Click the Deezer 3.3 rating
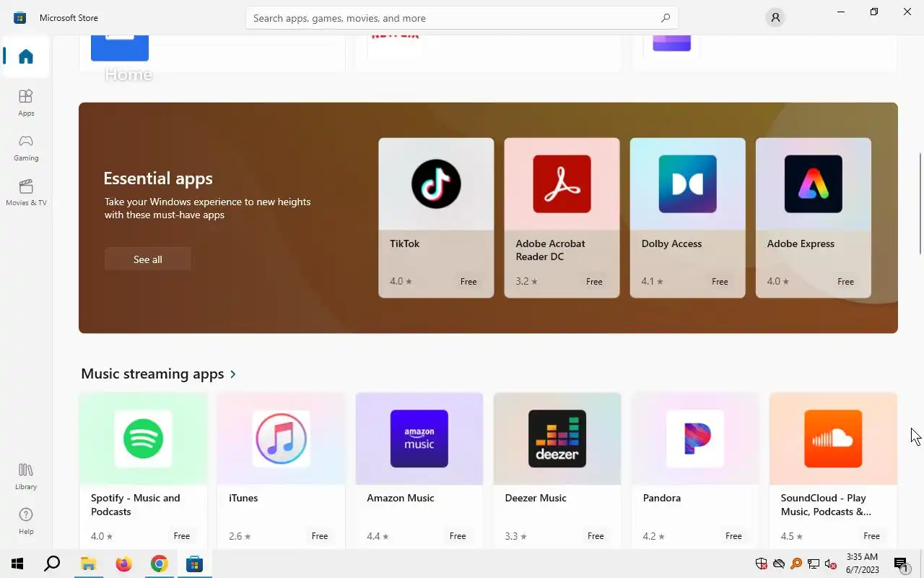 pyautogui.click(x=516, y=536)
